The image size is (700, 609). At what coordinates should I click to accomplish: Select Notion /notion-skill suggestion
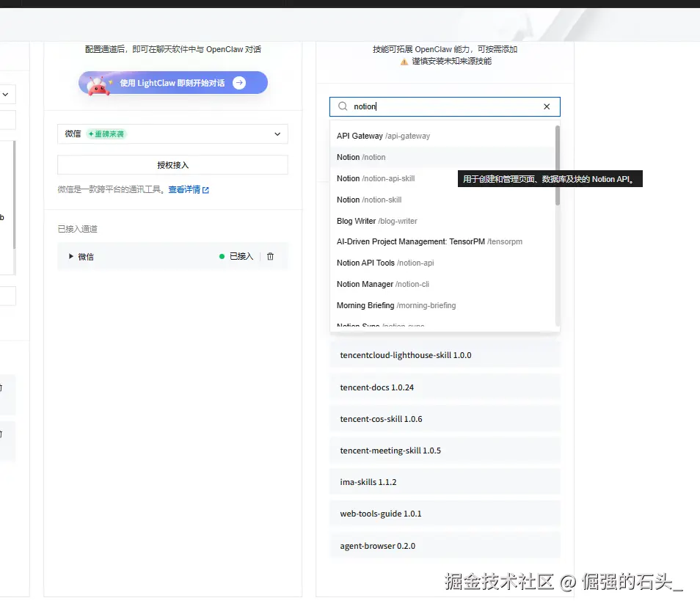pyautogui.click(x=443, y=200)
